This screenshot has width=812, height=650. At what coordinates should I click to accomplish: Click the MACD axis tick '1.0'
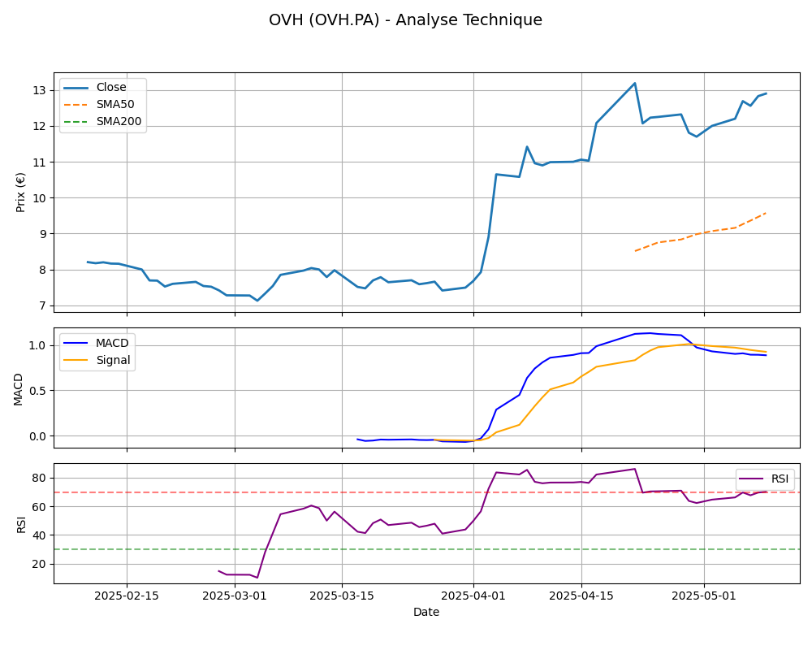click(38, 346)
